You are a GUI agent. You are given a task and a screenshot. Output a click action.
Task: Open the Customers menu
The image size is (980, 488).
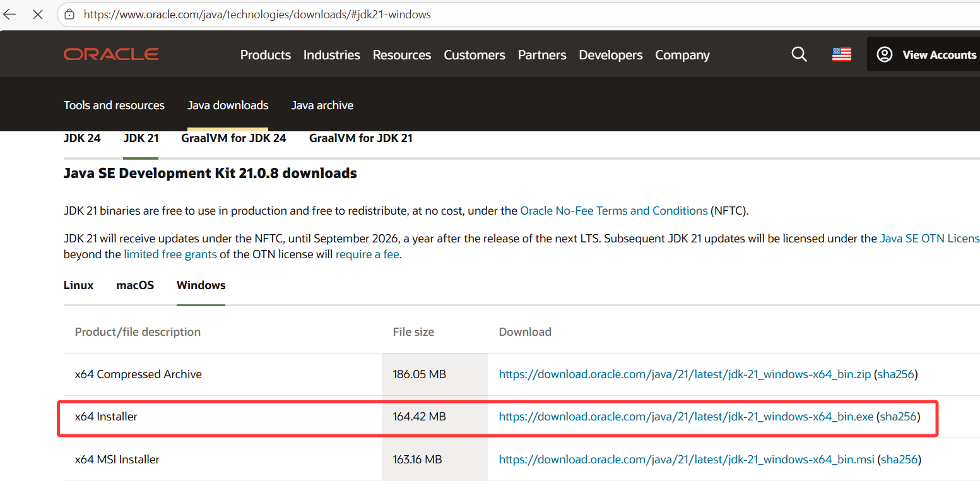tap(475, 55)
